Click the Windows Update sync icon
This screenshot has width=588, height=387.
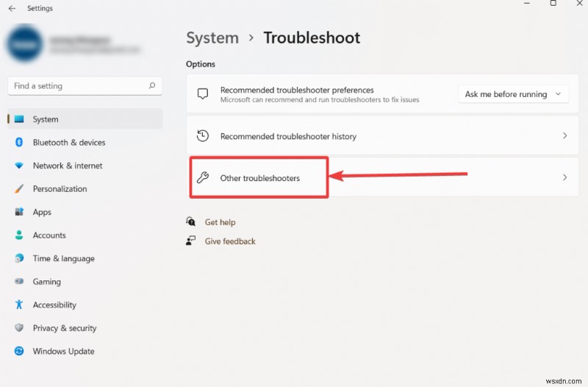19,351
